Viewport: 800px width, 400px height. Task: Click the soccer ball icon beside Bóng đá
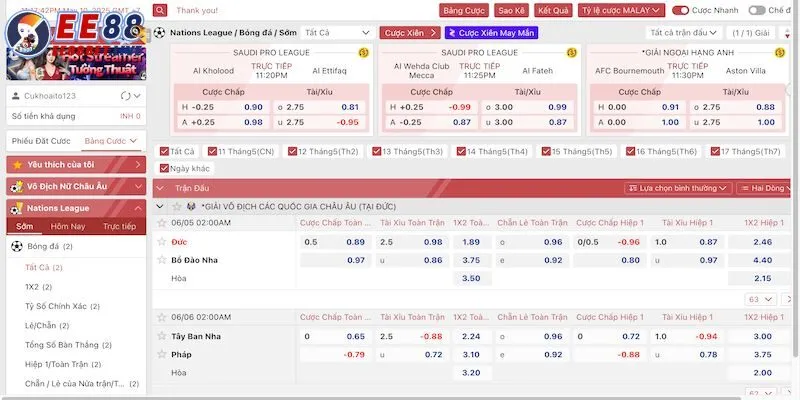17,245
